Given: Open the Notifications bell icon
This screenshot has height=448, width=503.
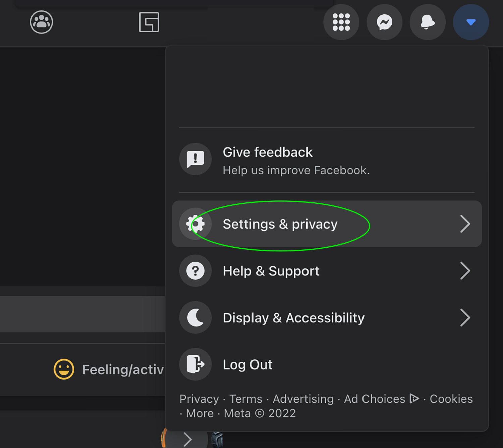Looking at the screenshot, I should pyautogui.click(x=428, y=22).
